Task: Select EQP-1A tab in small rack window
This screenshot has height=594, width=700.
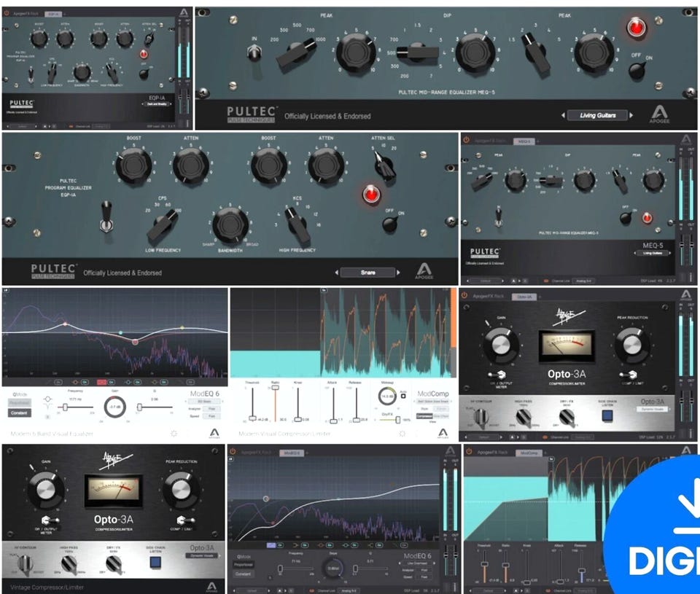Action: [53, 14]
